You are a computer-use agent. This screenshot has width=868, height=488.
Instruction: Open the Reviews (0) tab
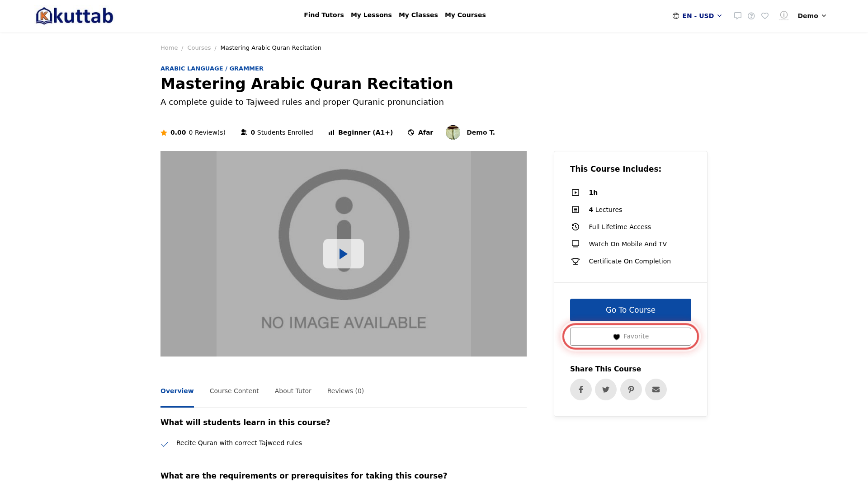click(x=345, y=391)
